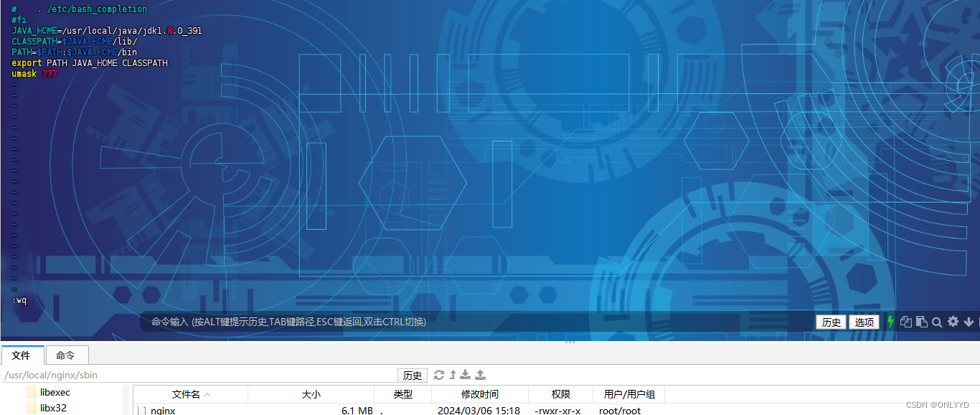Click the paste icon in terminal toolbar
This screenshot has width=980, height=415.
[x=921, y=322]
